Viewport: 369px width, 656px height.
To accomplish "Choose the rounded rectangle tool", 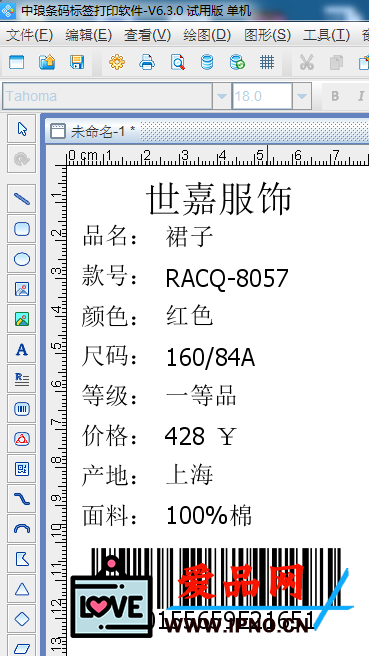I will 22,229.
